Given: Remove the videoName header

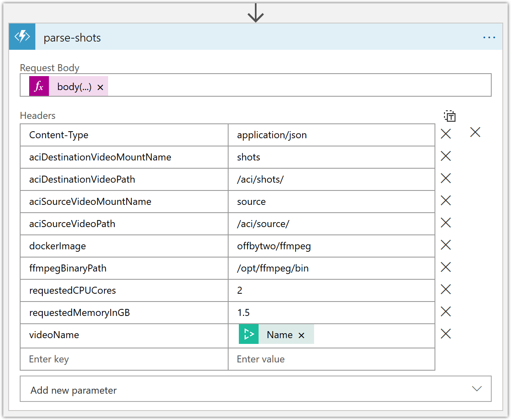Looking at the screenshot, I should pyautogui.click(x=446, y=334).
